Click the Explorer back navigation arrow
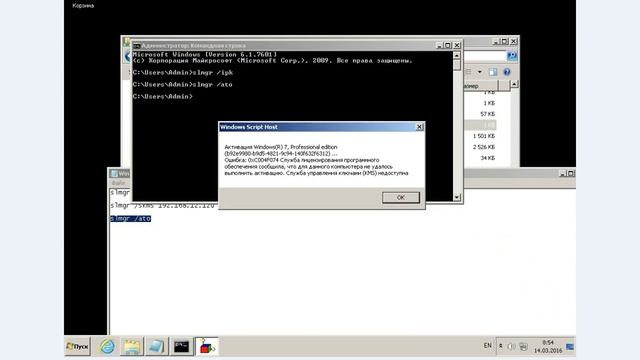The height and width of the screenshot is (360, 640). click(127, 56)
